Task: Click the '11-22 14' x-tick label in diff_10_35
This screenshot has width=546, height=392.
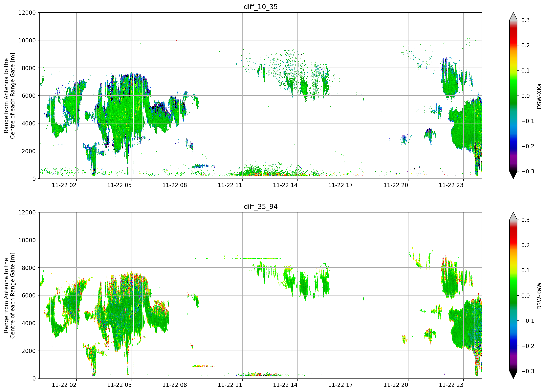Action: point(285,185)
